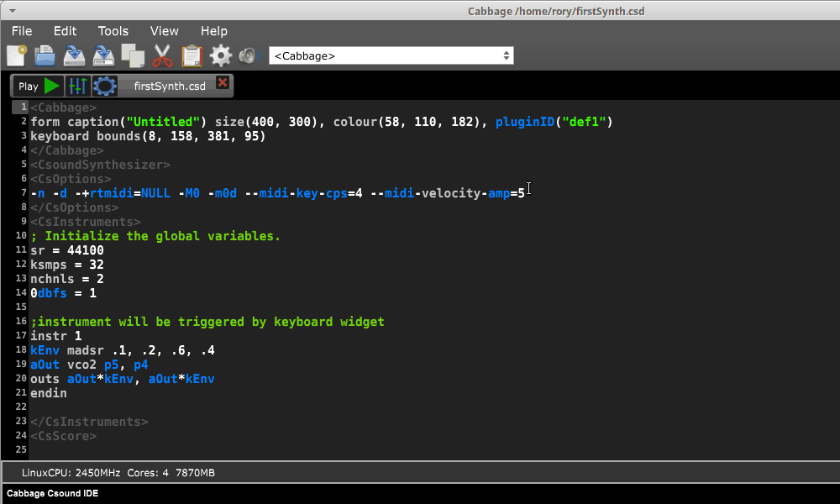Click the Save As toolbar icon
Viewport: 840px width, 504px height.
tap(103, 56)
